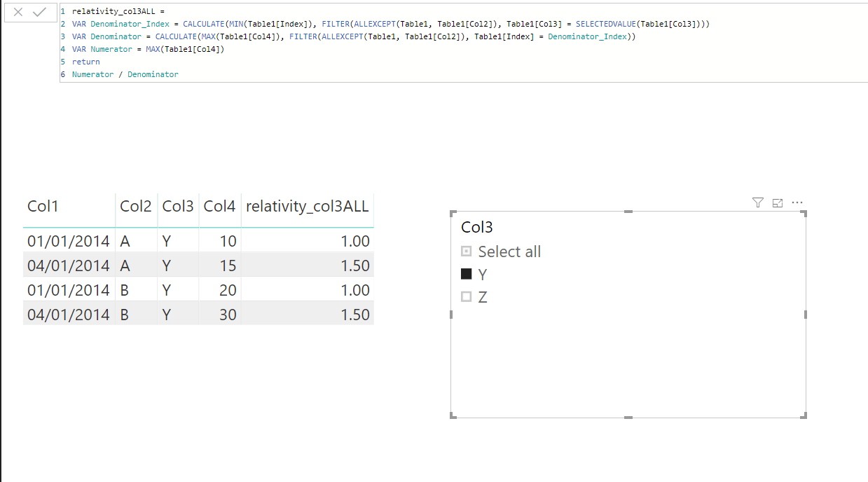Sort table by Col1 header
Screen dimensions: 868x482
coord(43,206)
